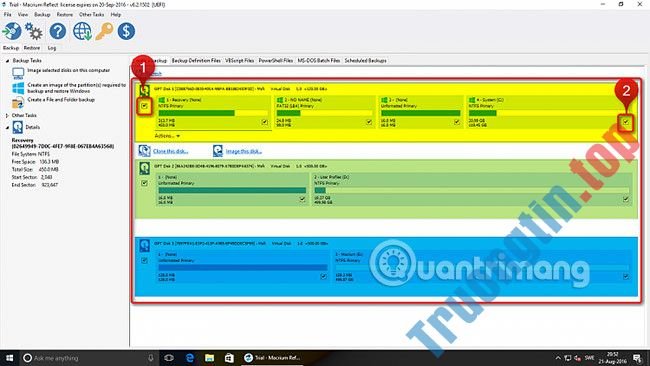Toggle the GPT Disk 2 whole-disk checkbox
The image size is (650, 366).
[x=144, y=183]
